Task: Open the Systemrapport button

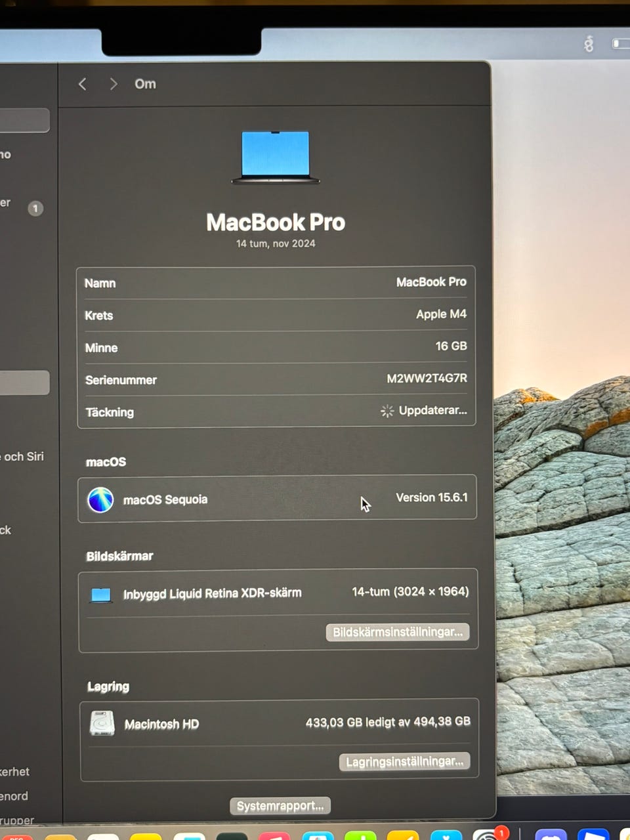Action: point(280,806)
